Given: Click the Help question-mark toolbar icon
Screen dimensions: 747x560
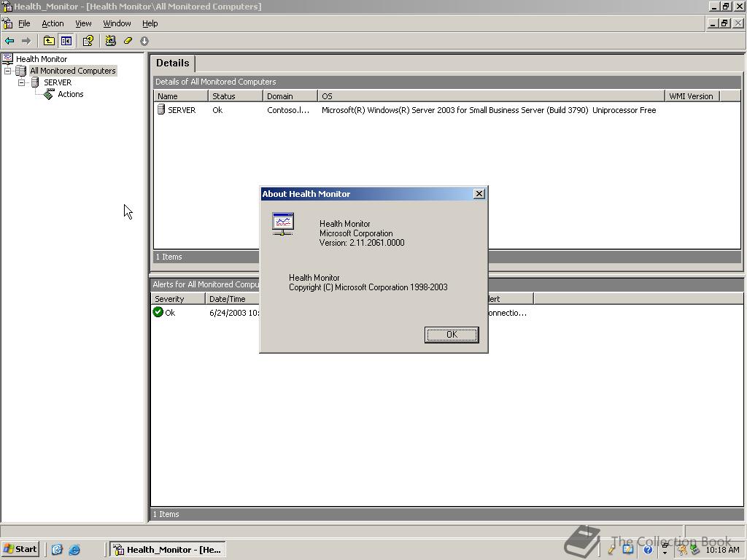Looking at the screenshot, I should click(x=88, y=41).
